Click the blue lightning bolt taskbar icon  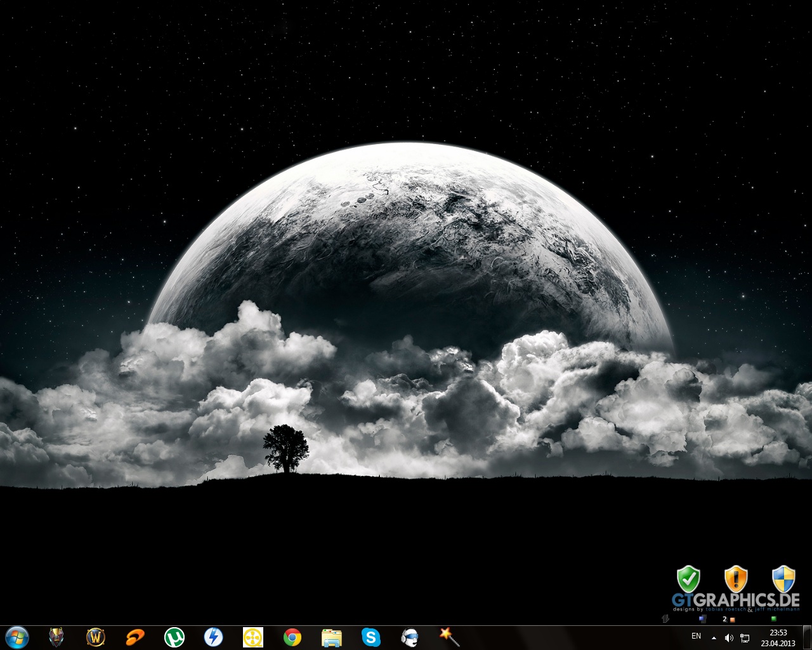213,637
